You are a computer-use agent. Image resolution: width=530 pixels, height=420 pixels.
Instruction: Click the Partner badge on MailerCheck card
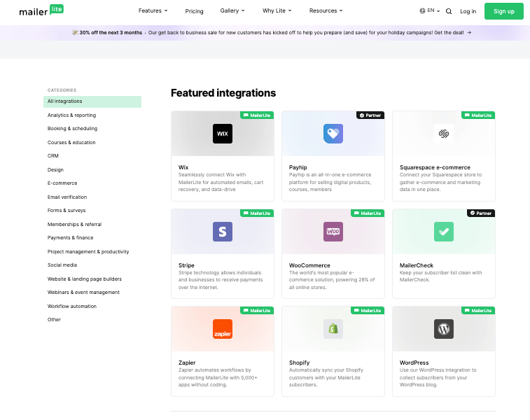coord(481,213)
